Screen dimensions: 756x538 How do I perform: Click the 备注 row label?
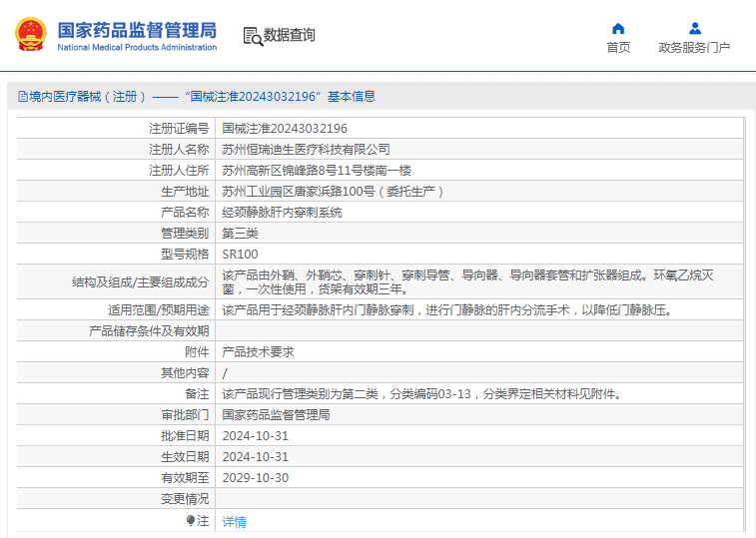(x=197, y=394)
